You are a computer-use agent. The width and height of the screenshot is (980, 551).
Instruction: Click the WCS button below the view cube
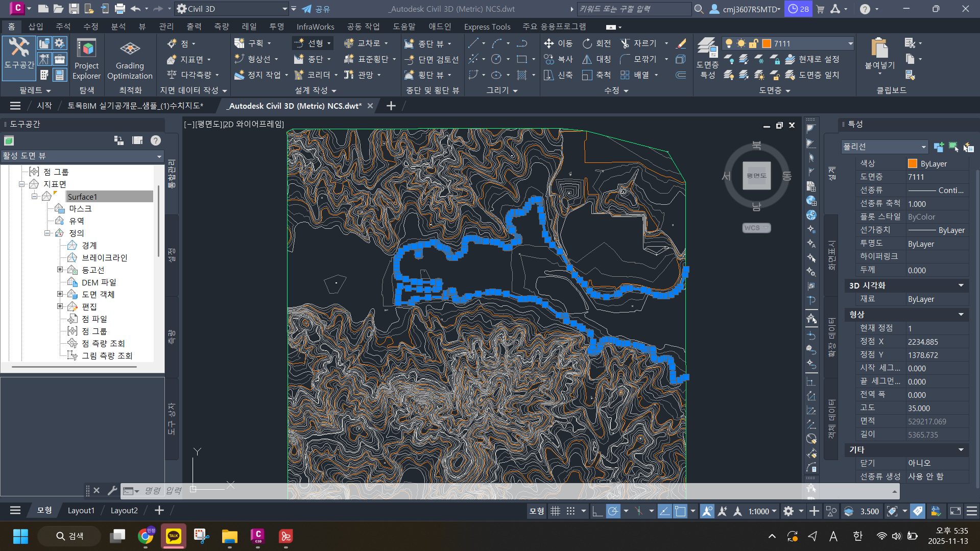[756, 228]
